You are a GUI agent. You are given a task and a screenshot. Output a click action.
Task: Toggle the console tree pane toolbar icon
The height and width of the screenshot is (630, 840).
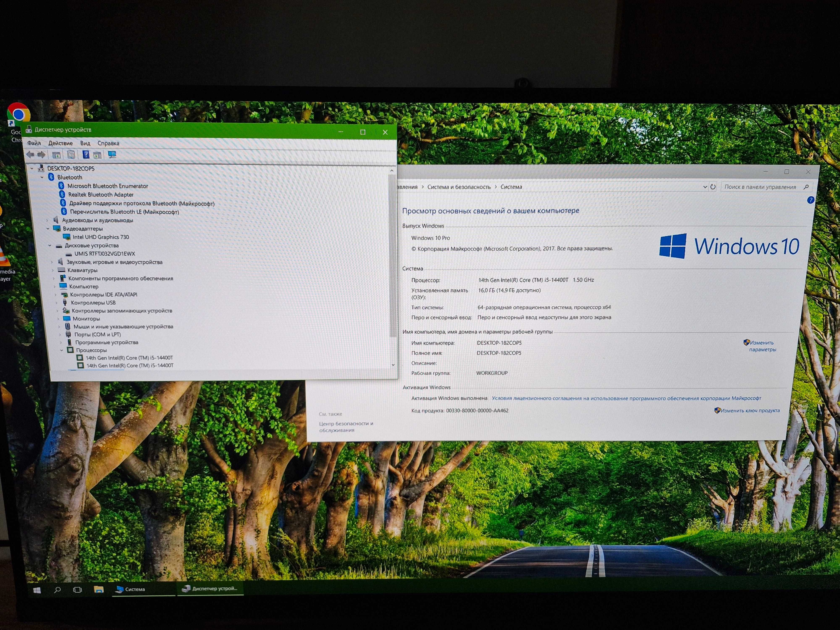(x=56, y=155)
